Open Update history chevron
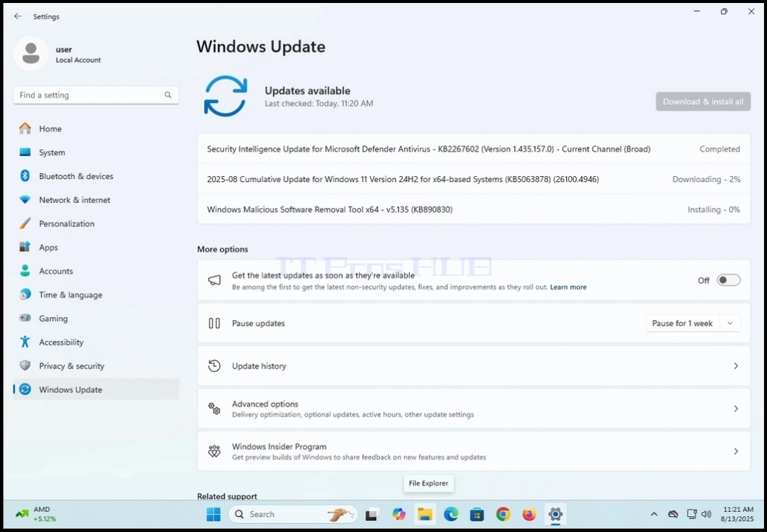This screenshot has height=532, width=767. [x=736, y=366]
